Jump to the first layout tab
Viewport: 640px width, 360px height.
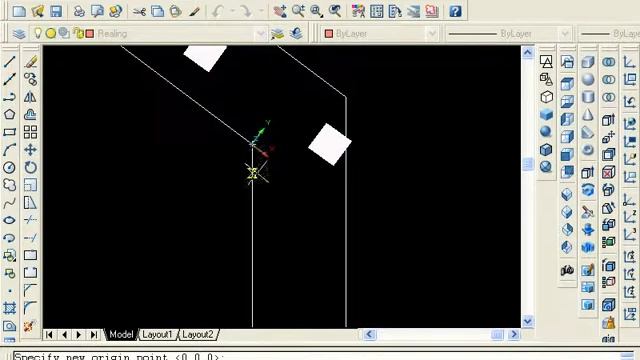[49, 335]
